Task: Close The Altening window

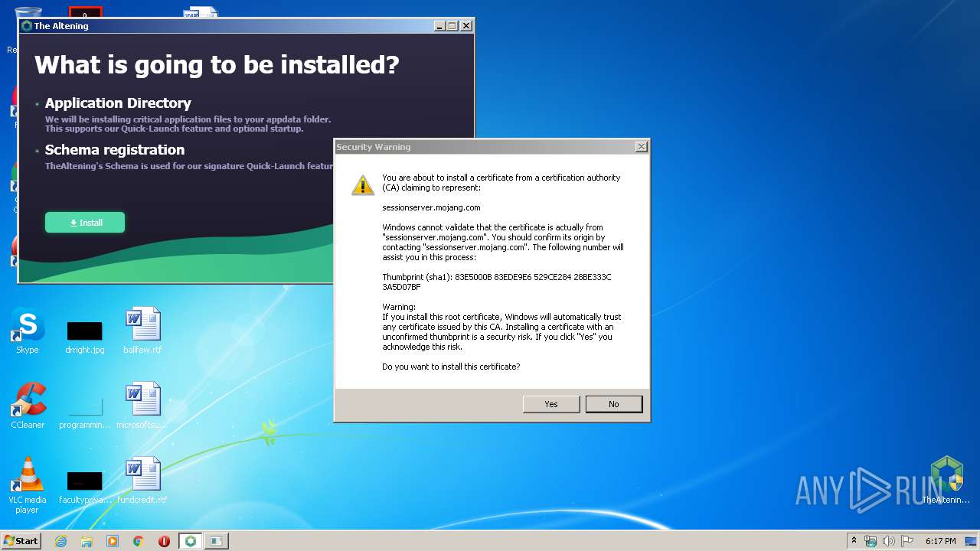Action: point(466,26)
